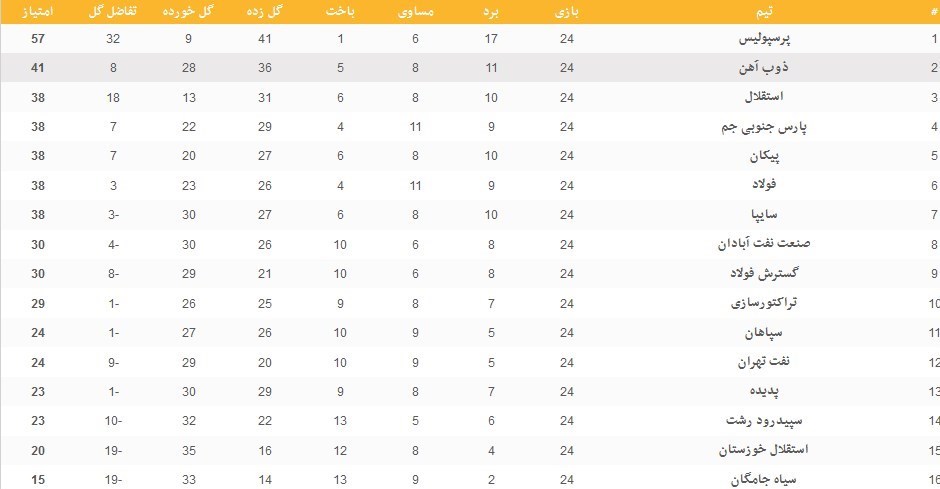The width and height of the screenshot is (940, 489).
Task: Open the ذوب آهن team name
Action: coord(764,67)
